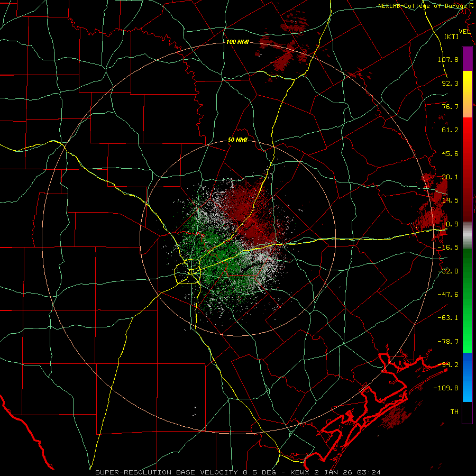476x476 pixels.
Task: Select the -94.2 scale value
Action: 448,364
